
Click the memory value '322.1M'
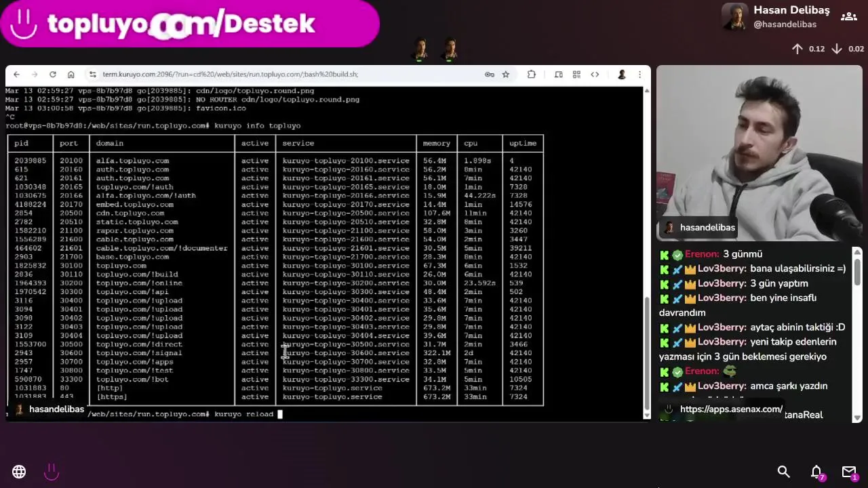(x=437, y=352)
